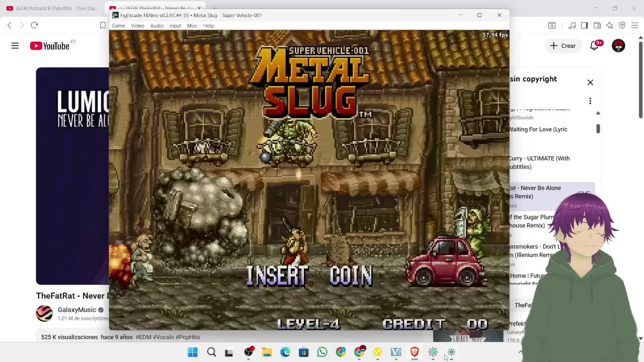
Task: Click the FBNeo window title bar icon
Action: [115, 15]
